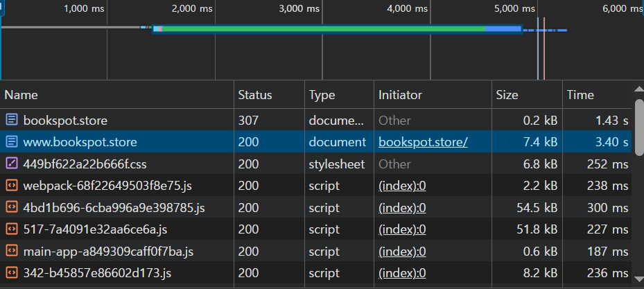Sort requests by the Initiator column header
This screenshot has width=644, height=289.
click(x=433, y=95)
